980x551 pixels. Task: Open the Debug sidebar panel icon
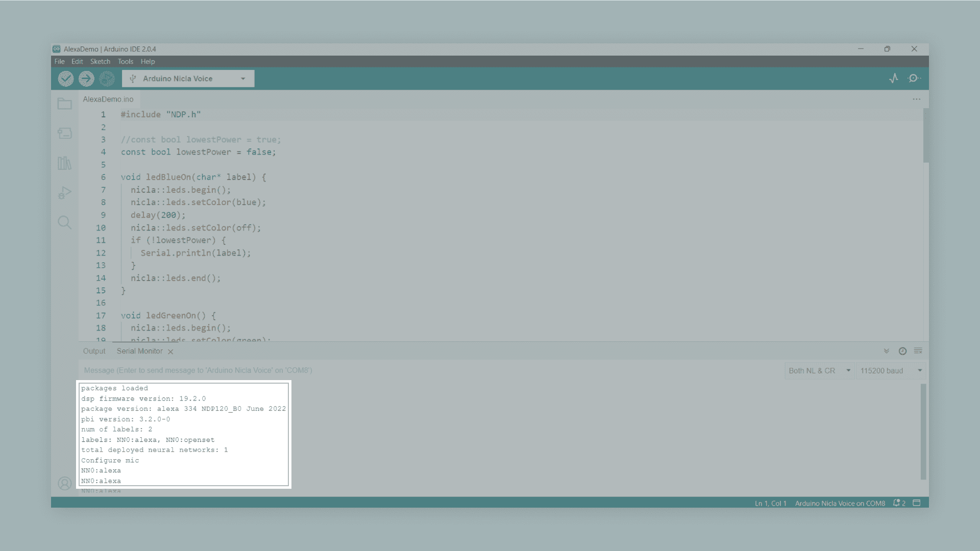tap(64, 193)
